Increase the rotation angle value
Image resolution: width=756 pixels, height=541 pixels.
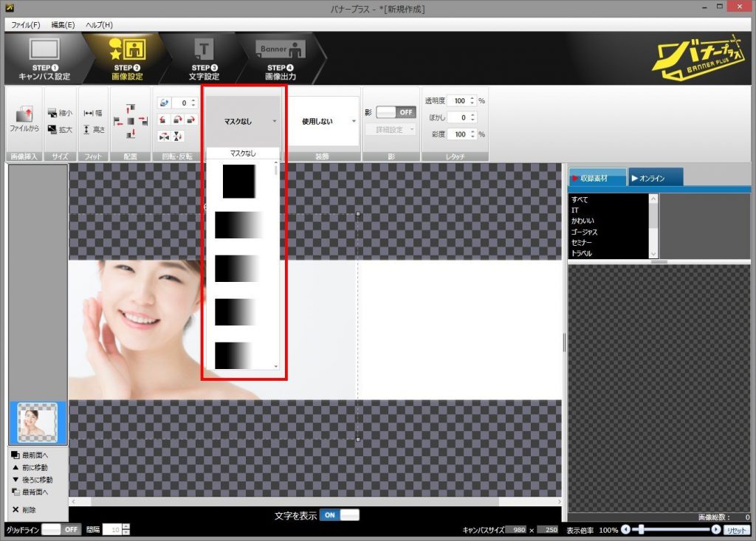193,100
